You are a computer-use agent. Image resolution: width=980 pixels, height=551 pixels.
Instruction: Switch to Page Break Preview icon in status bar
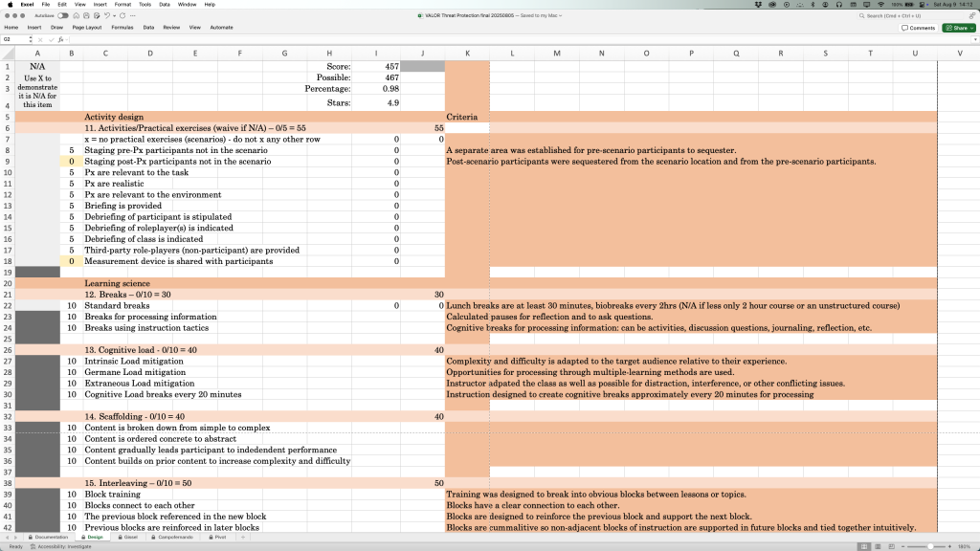tap(892, 546)
